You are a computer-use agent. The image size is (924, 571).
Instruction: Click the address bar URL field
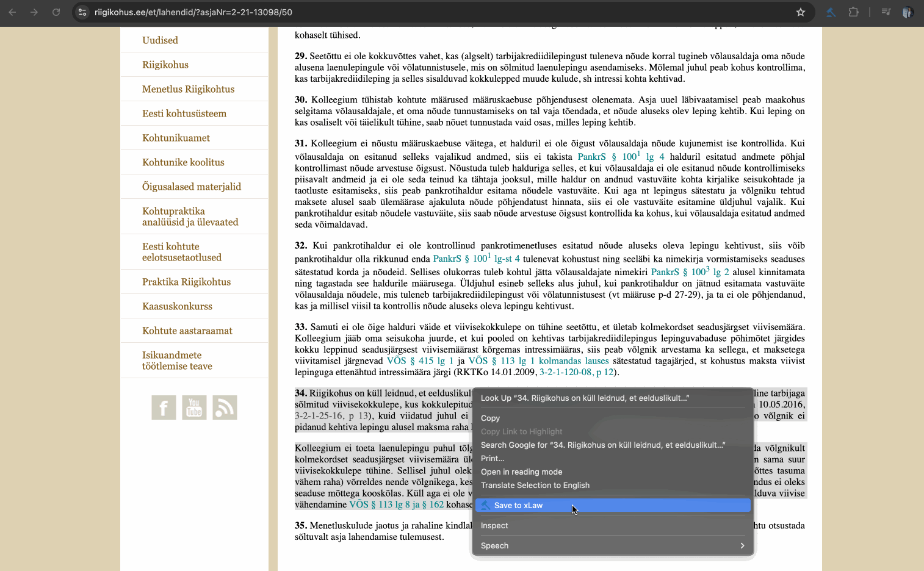[x=427, y=12]
